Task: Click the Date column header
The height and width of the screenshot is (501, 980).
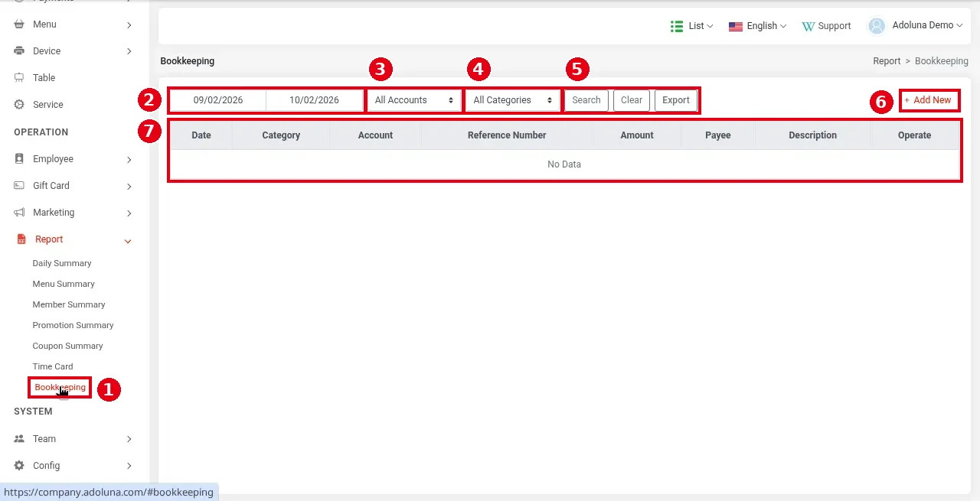Action: point(201,135)
